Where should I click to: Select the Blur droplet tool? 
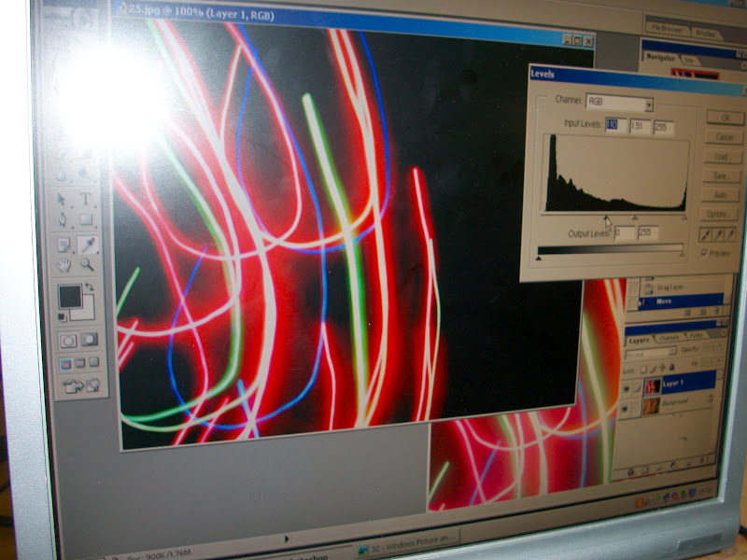(61, 175)
